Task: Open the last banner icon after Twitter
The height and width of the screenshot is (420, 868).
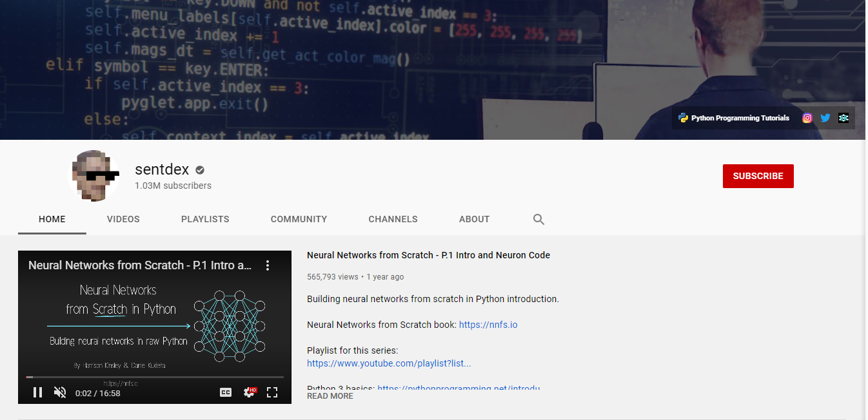Action: pos(843,118)
